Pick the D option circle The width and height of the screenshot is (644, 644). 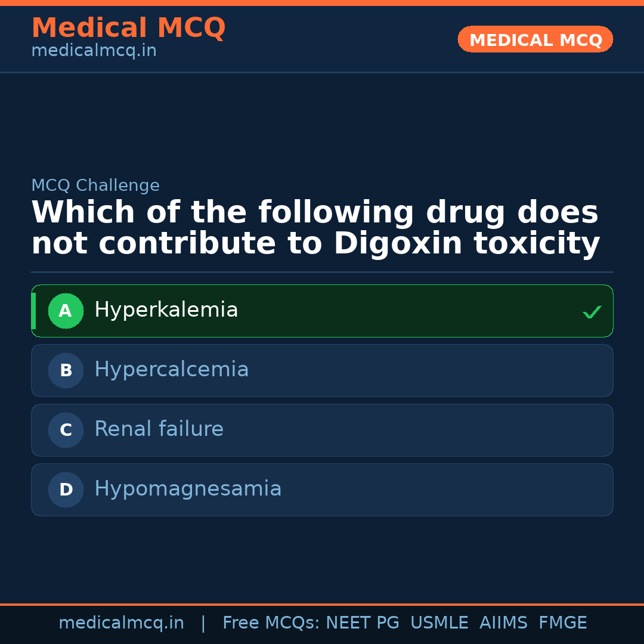(66, 490)
